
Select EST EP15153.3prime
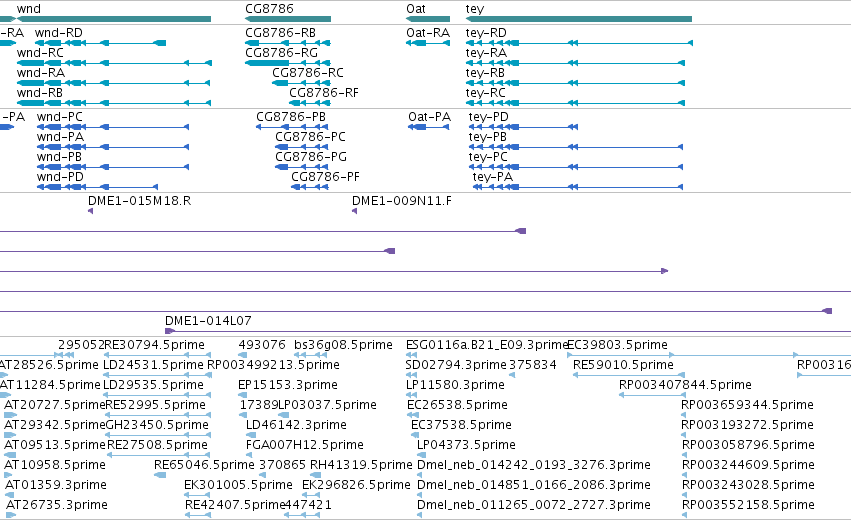288,385
